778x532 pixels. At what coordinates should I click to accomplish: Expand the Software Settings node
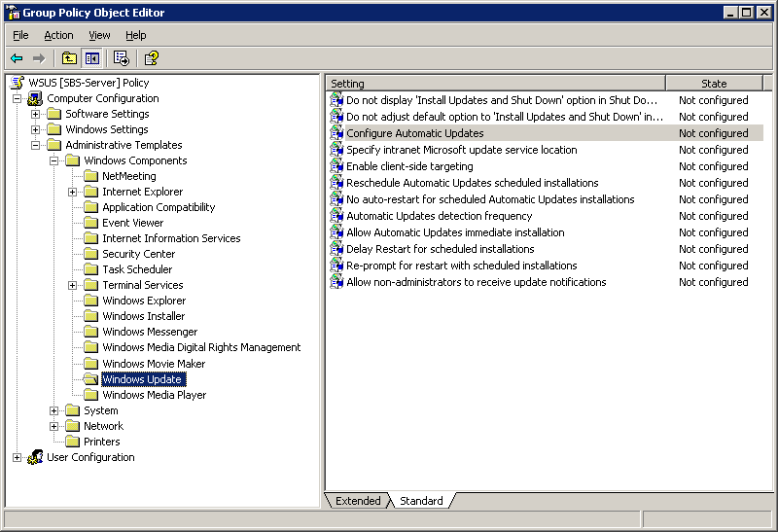click(35, 114)
